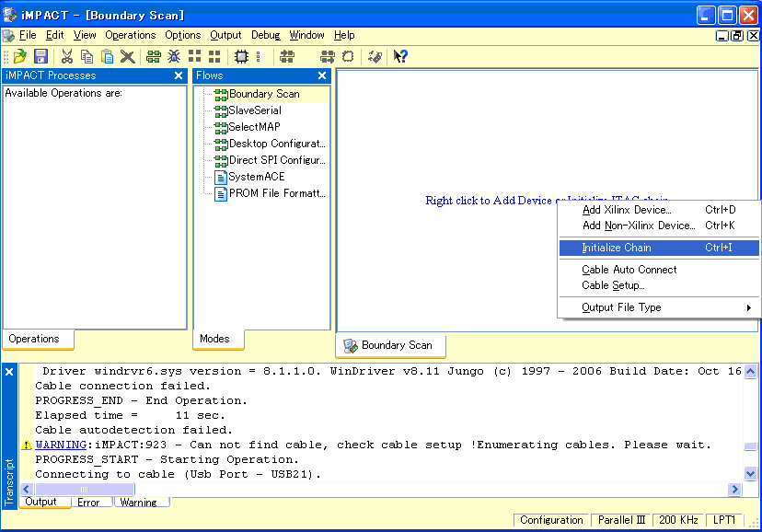This screenshot has width=762, height=532.
Task: Click the Boundary Scan flow icon in Flows
Action: coord(221,94)
